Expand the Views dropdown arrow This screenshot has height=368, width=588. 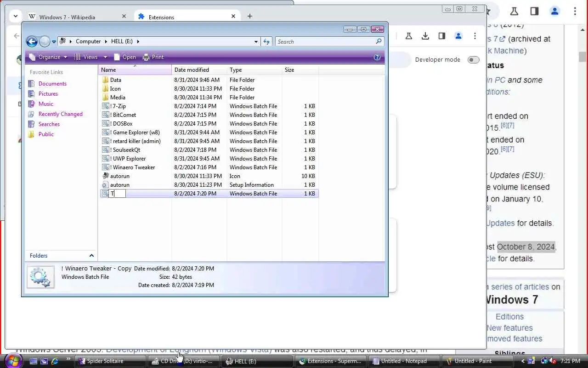click(105, 57)
